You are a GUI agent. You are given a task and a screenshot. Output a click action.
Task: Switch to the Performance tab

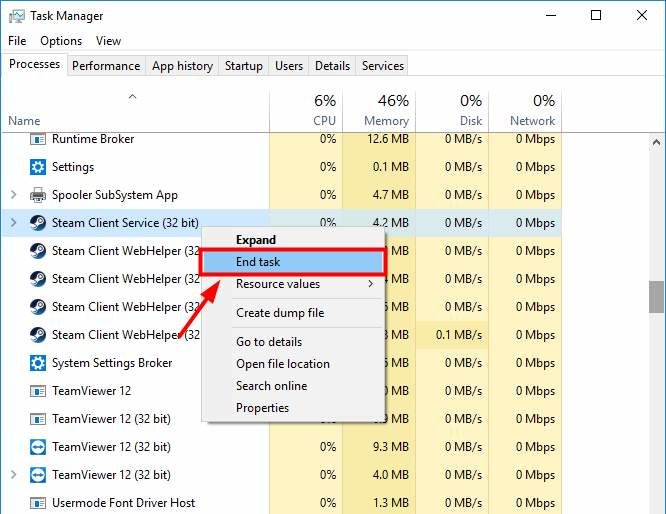(x=106, y=66)
